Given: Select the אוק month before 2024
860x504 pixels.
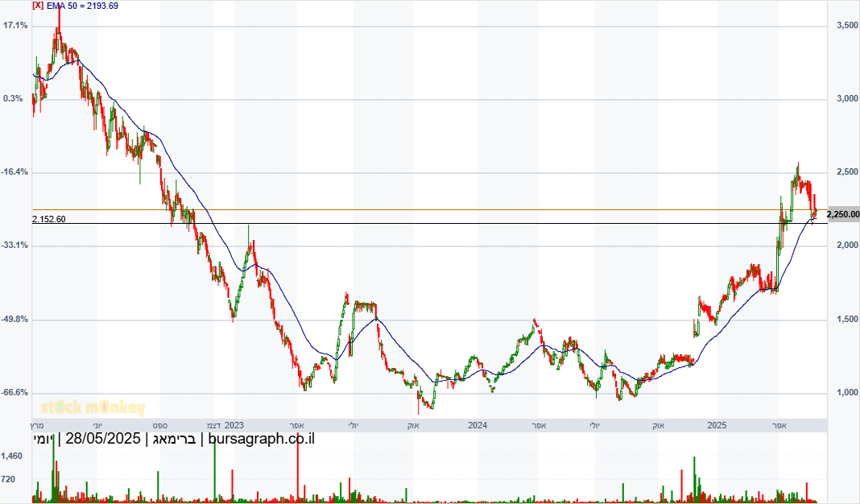Looking at the screenshot, I should (413, 426).
